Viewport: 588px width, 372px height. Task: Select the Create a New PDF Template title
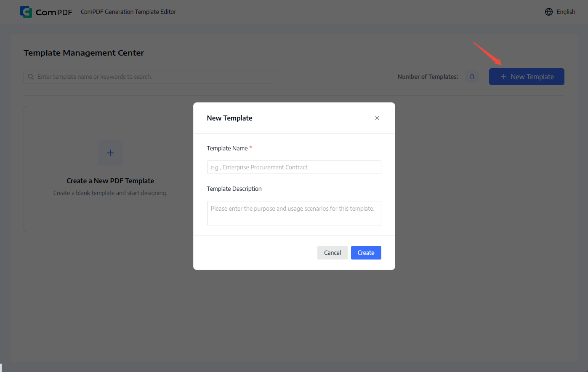(110, 181)
